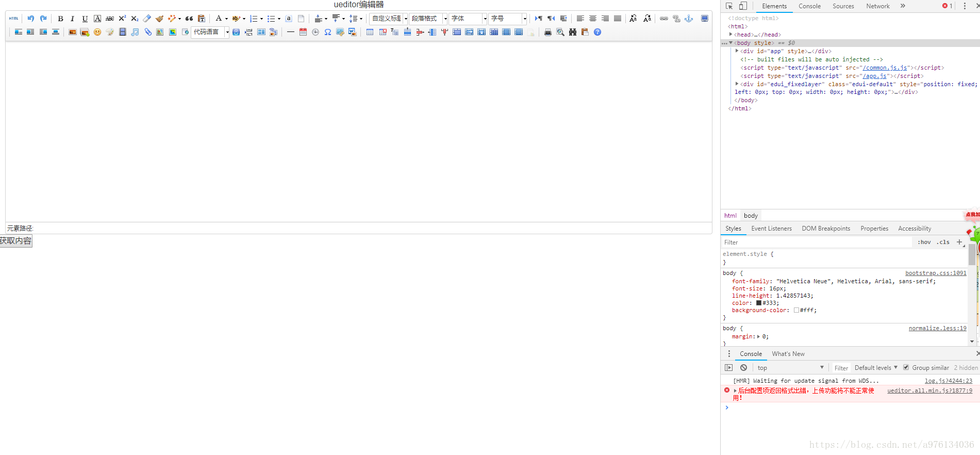The height and width of the screenshot is (455, 980).
Task: Open the scrawl paint palette icon
Action: (110, 32)
